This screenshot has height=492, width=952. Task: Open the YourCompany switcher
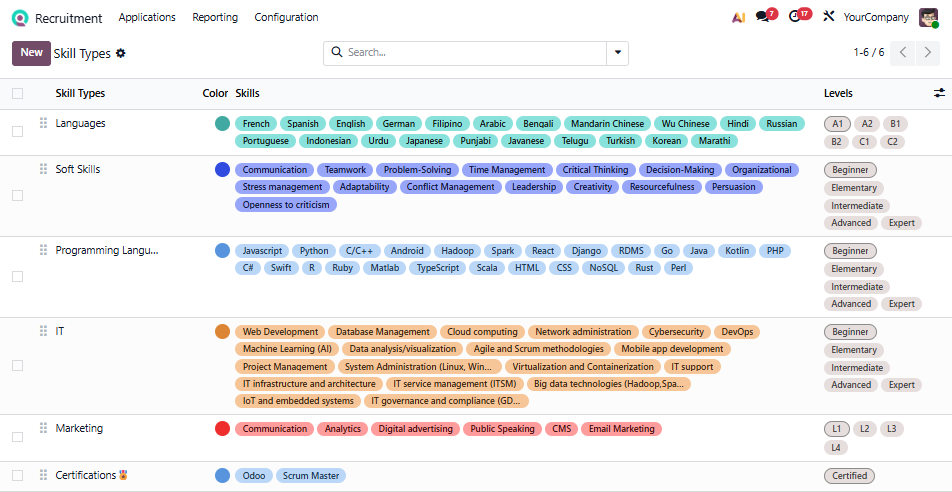(x=876, y=17)
